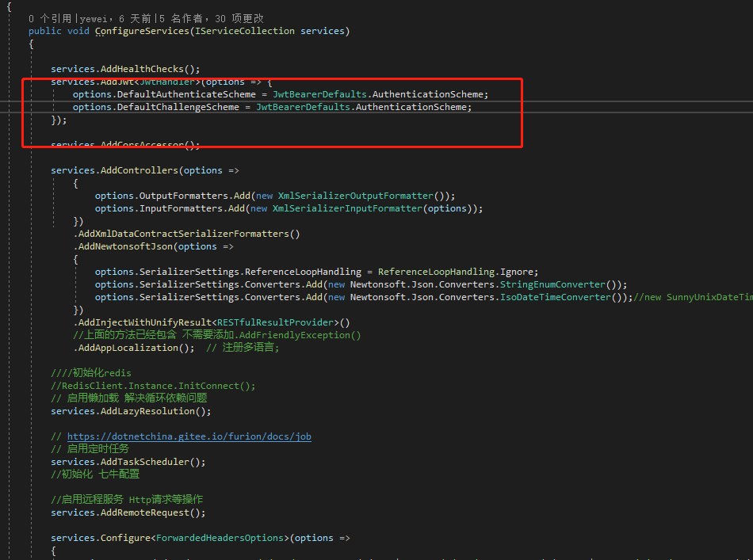Click the '////初始化redis' comment
The height and width of the screenshot is (560, 753).
pos(91,373)
